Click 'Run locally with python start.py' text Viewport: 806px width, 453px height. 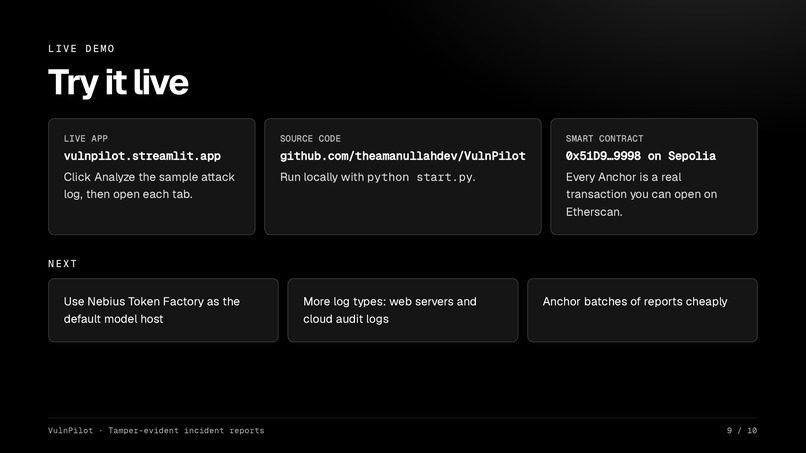pos(377,177)
